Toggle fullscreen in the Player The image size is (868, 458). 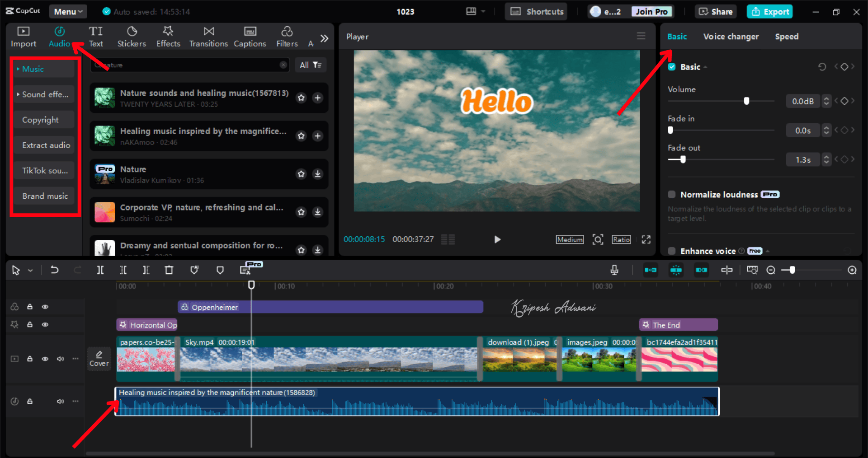pos(646,239)
